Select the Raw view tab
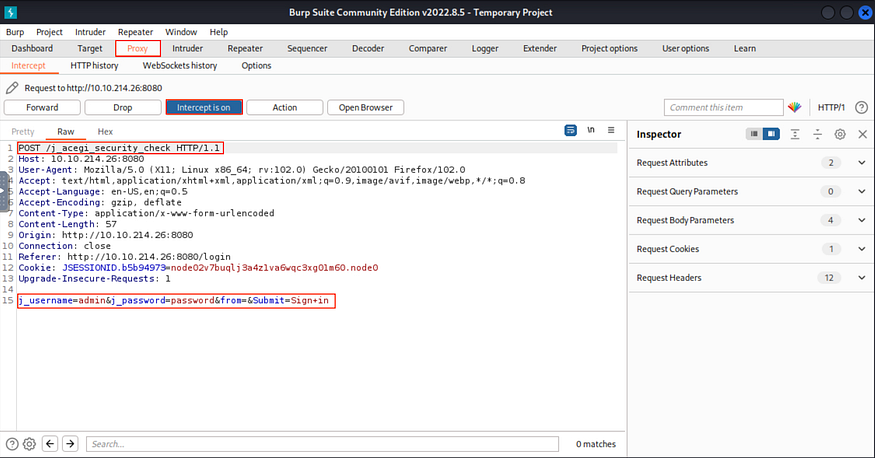This screenshot has width=875, height=458. tap(65, 132)
